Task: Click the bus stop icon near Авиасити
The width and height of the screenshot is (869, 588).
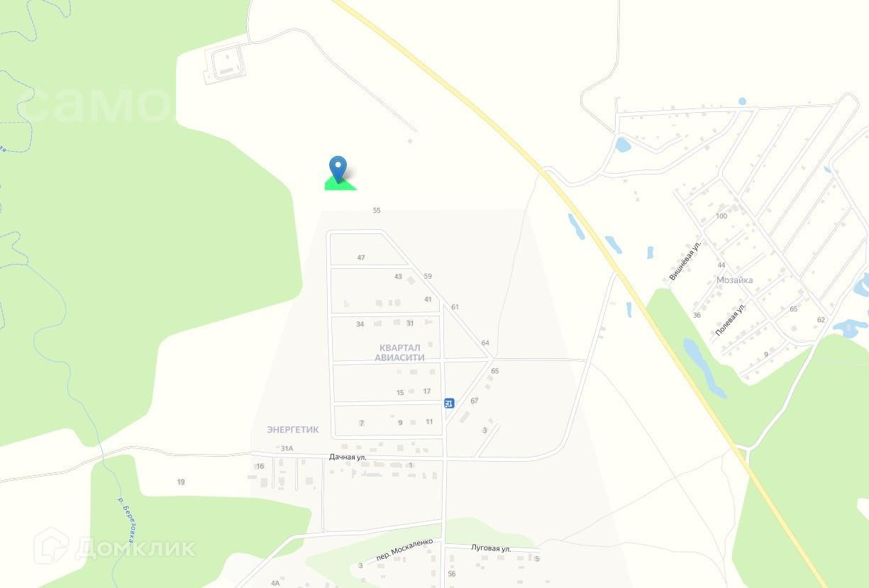Action: point(449,403)
